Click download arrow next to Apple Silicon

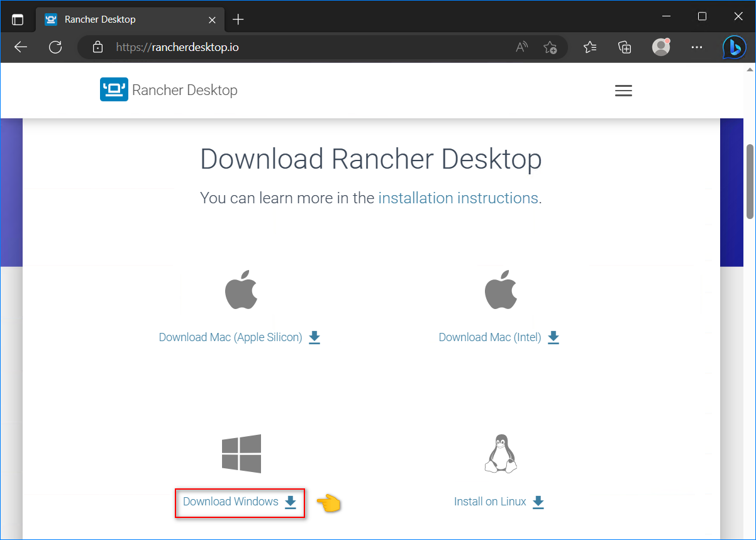pos(314,337)
